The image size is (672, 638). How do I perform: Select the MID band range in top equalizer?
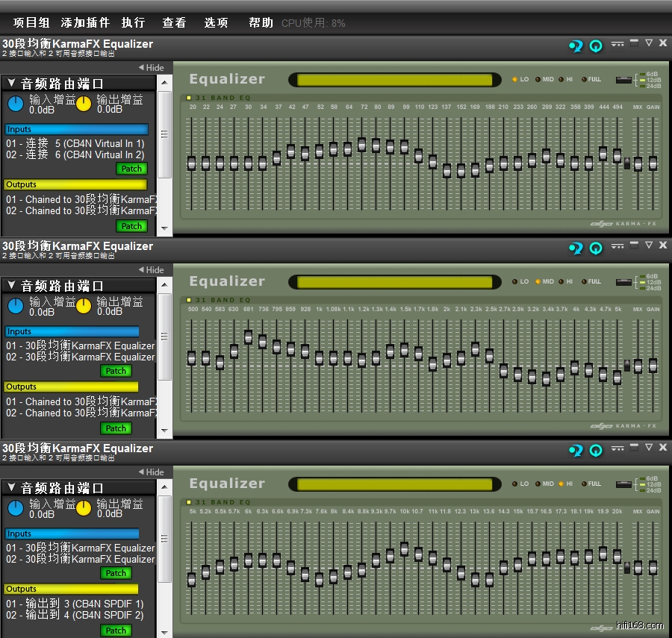538,79
